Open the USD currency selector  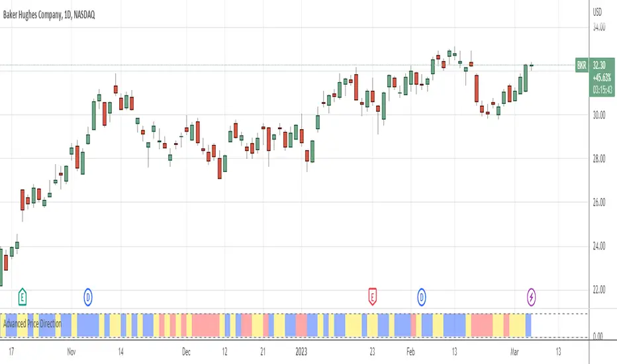598,11
